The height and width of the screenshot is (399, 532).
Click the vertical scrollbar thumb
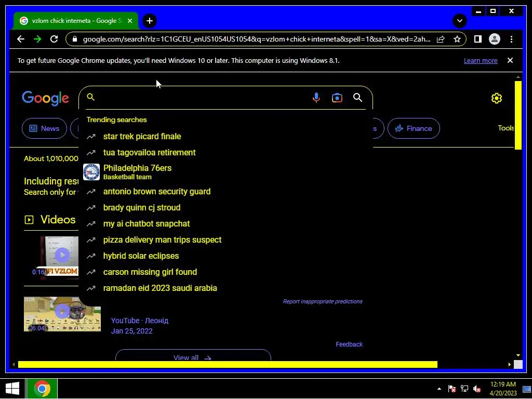coord(518,115)
